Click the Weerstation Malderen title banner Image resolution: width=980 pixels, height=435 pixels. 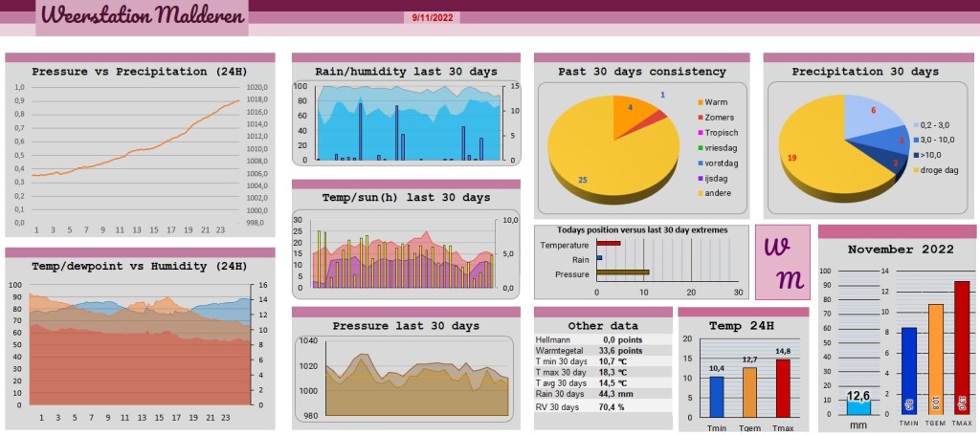click(x=143, y=17)
